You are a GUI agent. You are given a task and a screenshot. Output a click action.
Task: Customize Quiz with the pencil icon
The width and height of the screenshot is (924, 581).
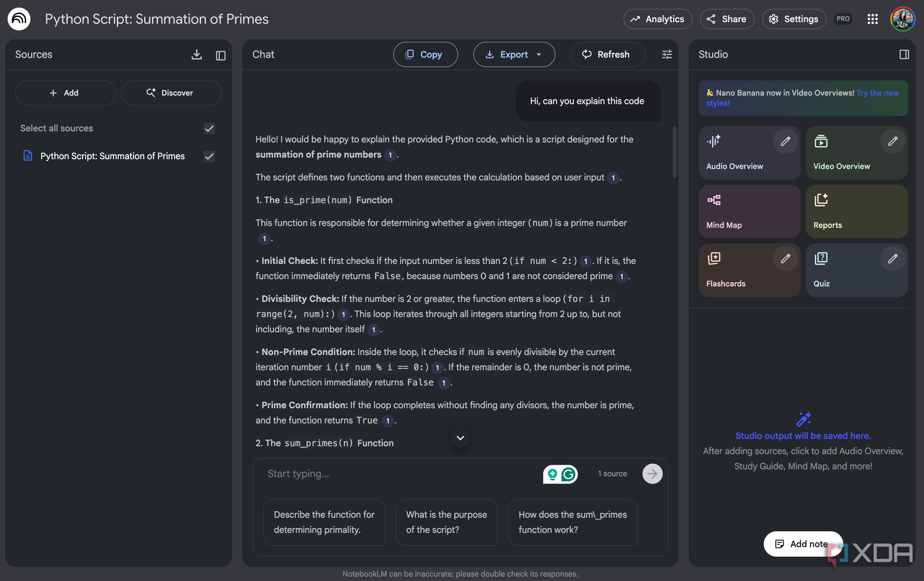(x=893, y=259)
